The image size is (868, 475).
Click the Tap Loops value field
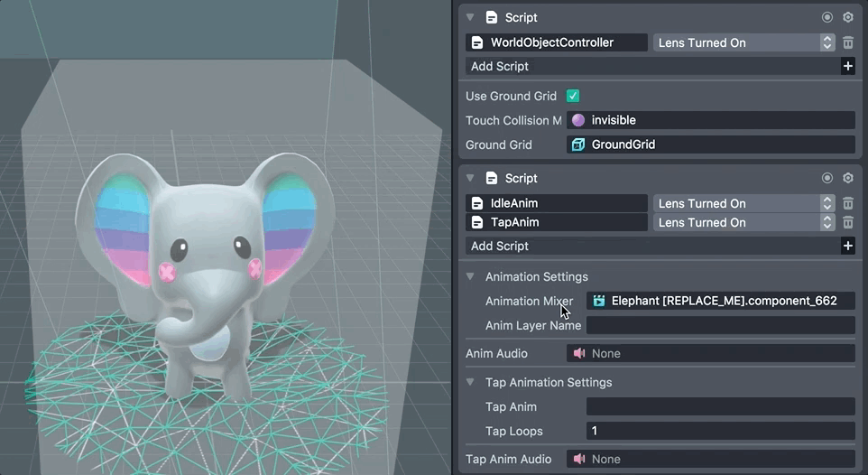point(720,431)
